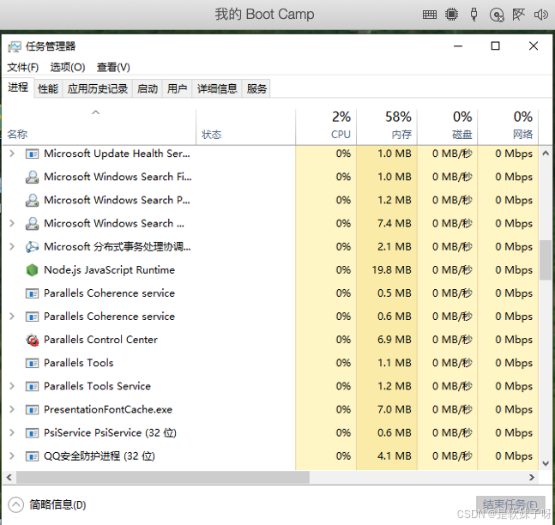Switch to the 服务 tab
The height and width of the screenshot is (525, 555).
coord(257,89)
